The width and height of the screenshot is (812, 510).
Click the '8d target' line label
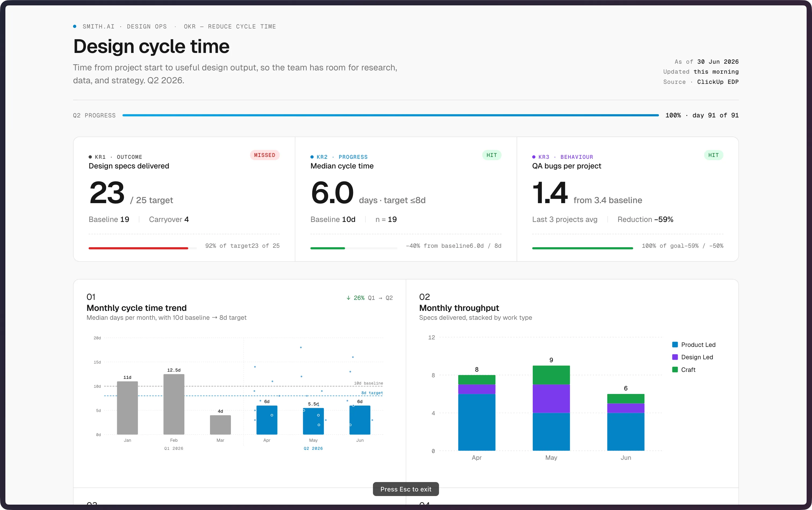(372, 393)
